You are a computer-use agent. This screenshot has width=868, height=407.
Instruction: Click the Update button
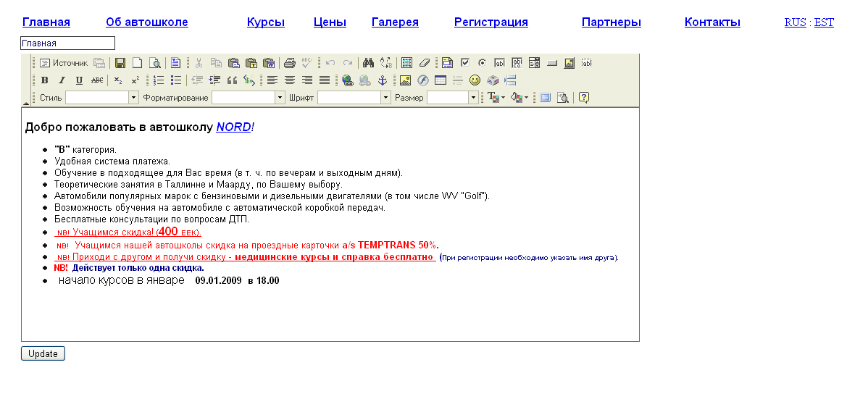tap(43, 353)
